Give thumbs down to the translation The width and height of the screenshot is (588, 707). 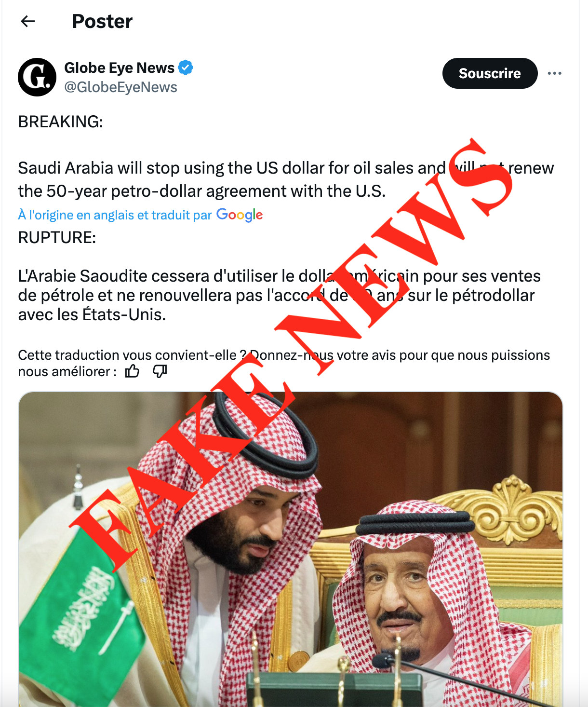pyautogui.click(x=160, y=371)
